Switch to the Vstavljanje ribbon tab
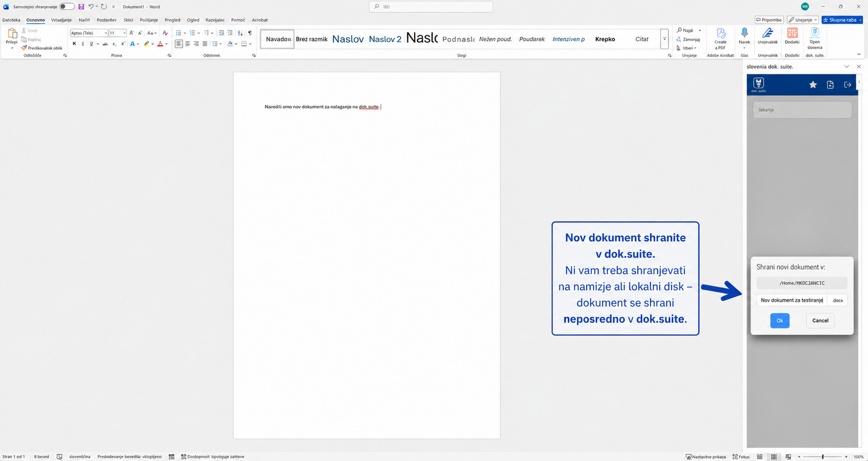The height and width of the screenshot is (461, 868). (61, 20)
